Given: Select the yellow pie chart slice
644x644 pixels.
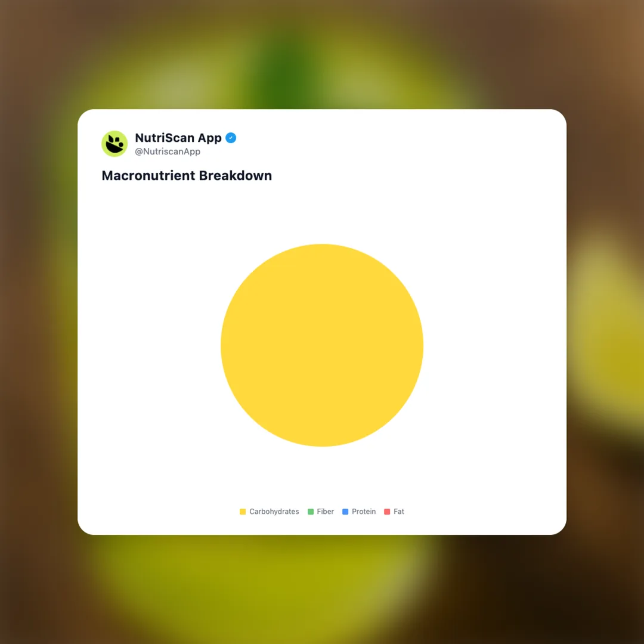Looking at the screenshot, I should pyautogui.click(x=322, y=345).
